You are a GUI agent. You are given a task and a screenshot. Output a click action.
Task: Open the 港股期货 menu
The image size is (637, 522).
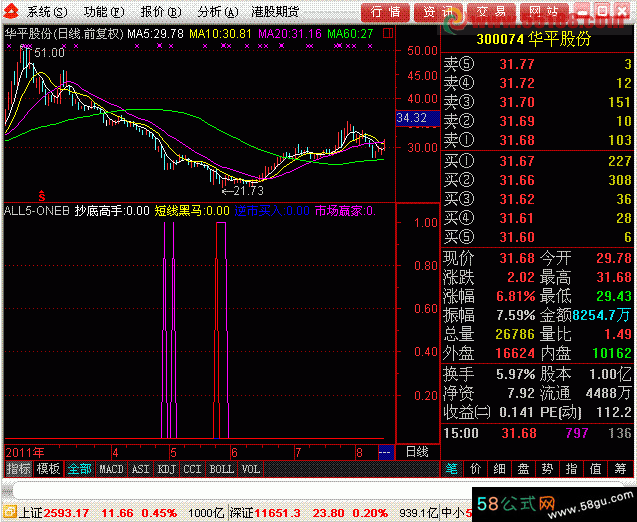pos(275,12)
